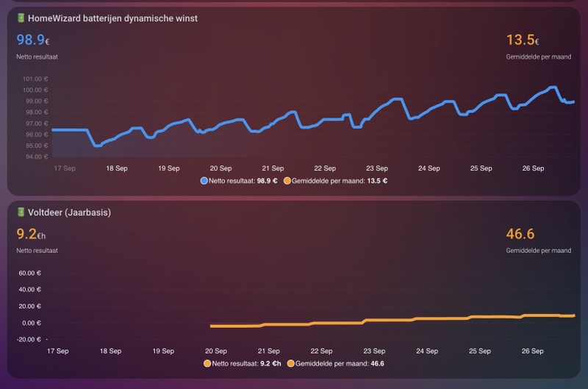Toggle blue Netto resultaat 98.9 € legend series
The height and width of the screenshot is (389, 588).
coord(239,181)
